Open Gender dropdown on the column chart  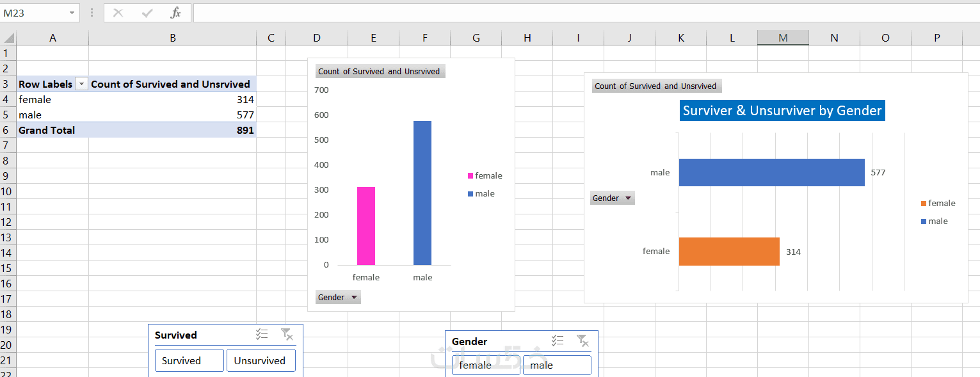pos(338,298)
